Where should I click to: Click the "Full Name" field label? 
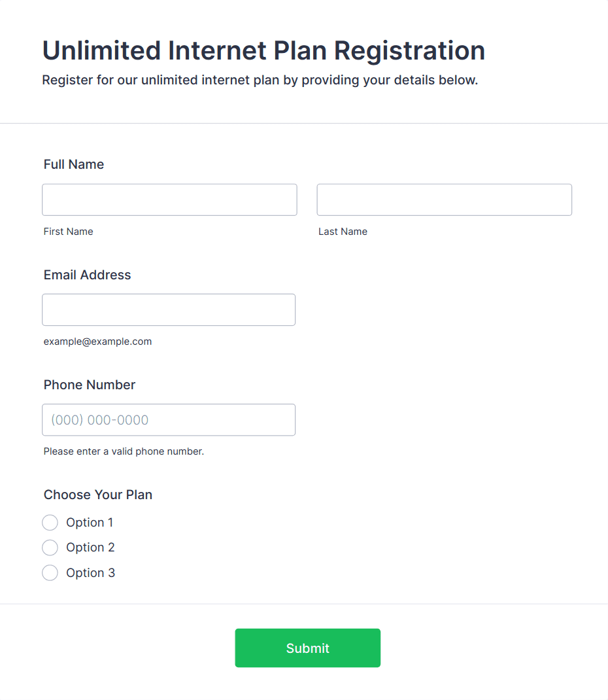74,164
